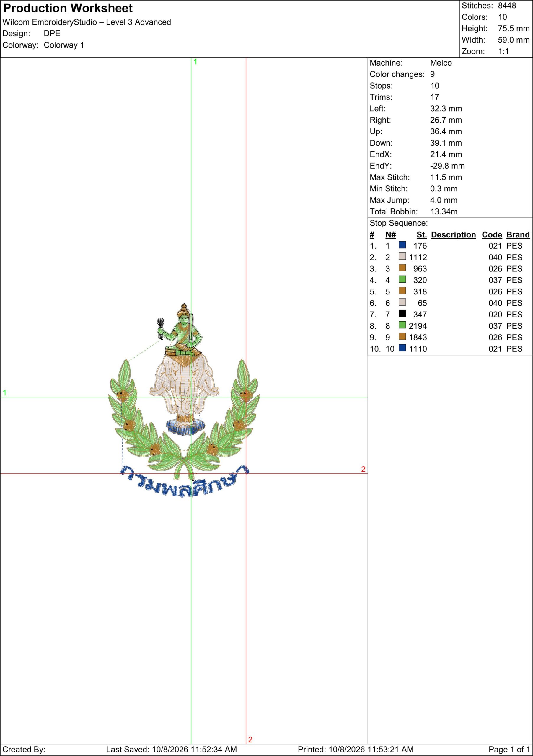
Task: Click the Machine value Melco
Action: [x=441, y=63]
